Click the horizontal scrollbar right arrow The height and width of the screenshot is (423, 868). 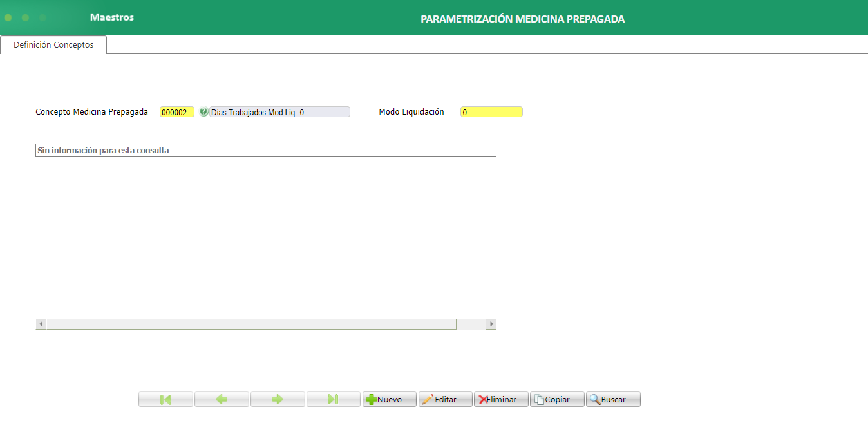coord(491,324)
